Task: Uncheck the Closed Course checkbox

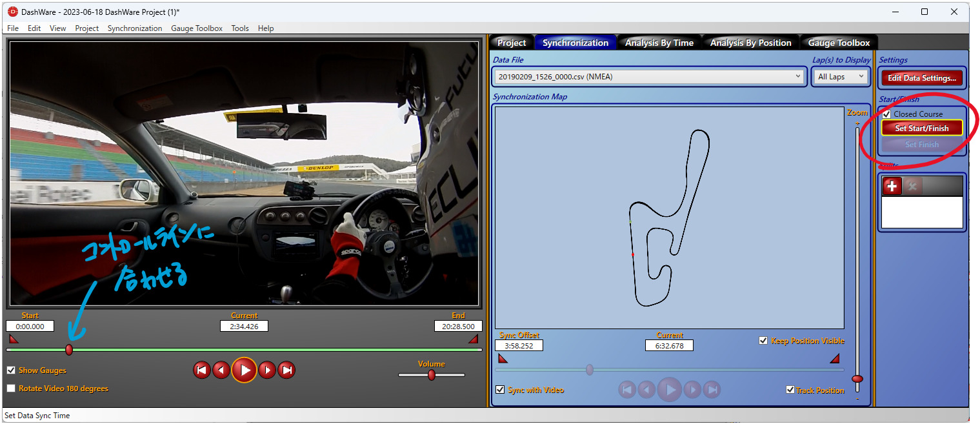Action: tap(886, 114)
